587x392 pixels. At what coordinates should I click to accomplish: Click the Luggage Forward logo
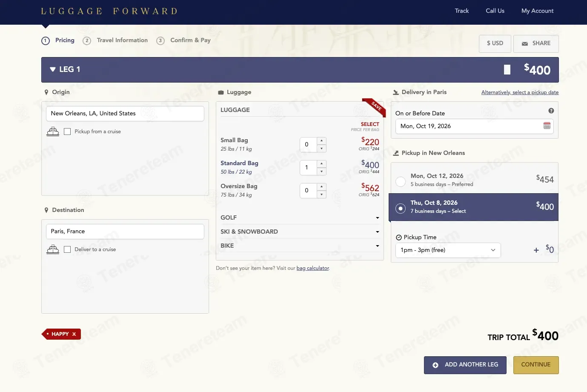click(109, 11)
